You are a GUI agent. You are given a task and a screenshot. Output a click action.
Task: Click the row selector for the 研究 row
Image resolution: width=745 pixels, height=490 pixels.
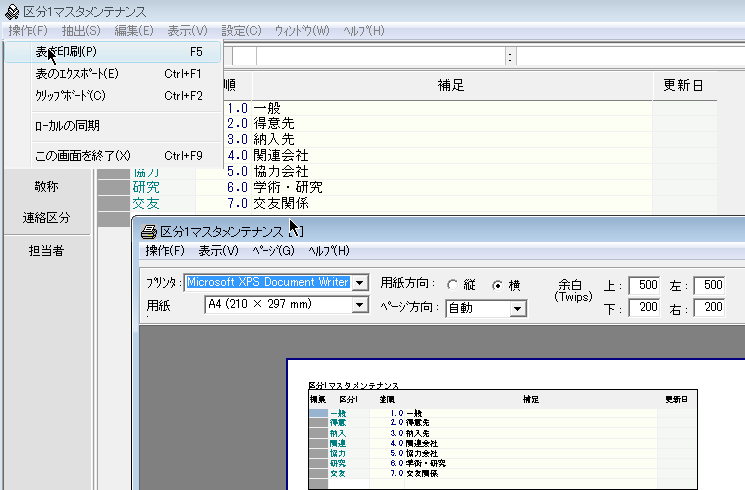[x=114, y=187]
